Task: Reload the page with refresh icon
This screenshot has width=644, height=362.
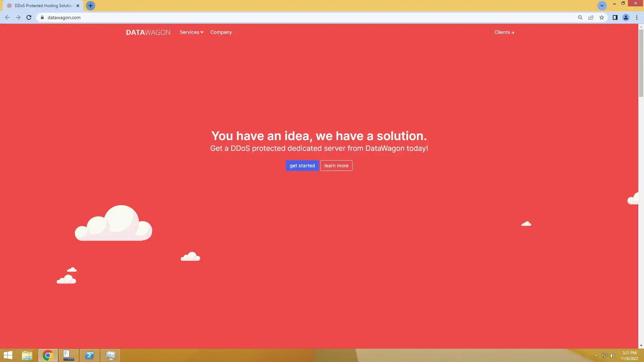Action: (29, 17)
